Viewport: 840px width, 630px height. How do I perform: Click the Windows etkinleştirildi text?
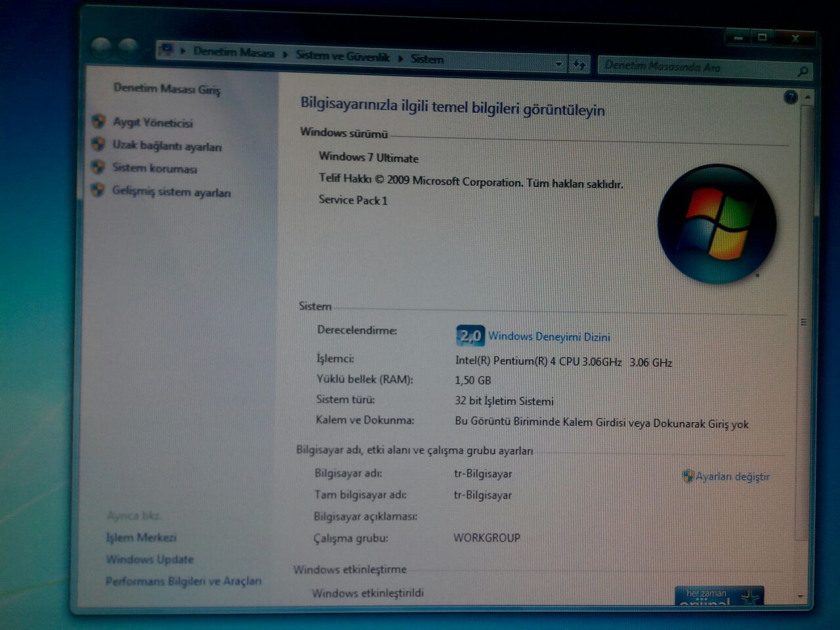point(367,593)
